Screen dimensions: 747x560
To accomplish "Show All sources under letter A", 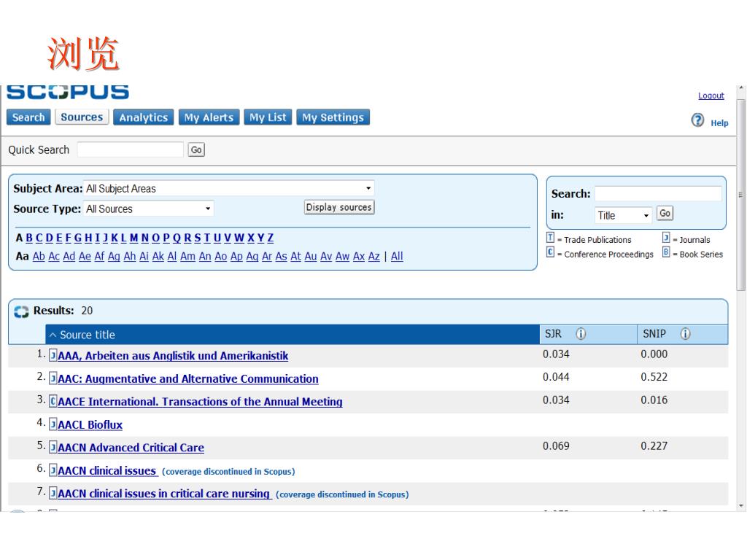I will [397, 256].
